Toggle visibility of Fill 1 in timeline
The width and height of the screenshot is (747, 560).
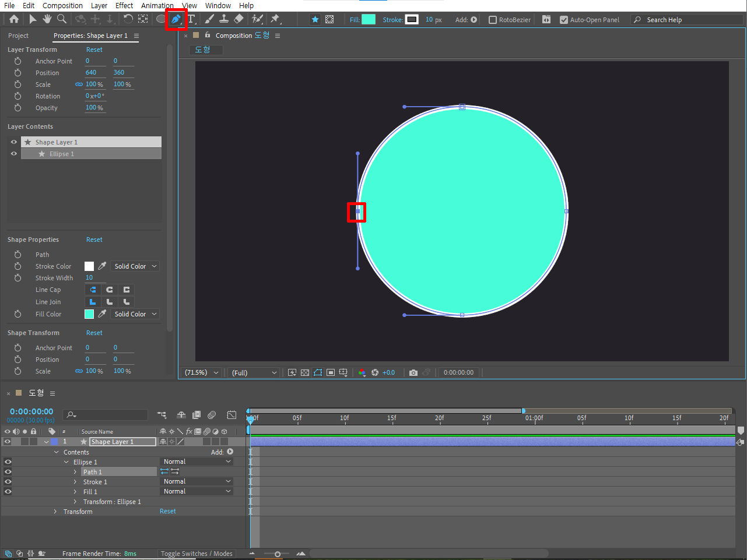(x=8, y=492)
